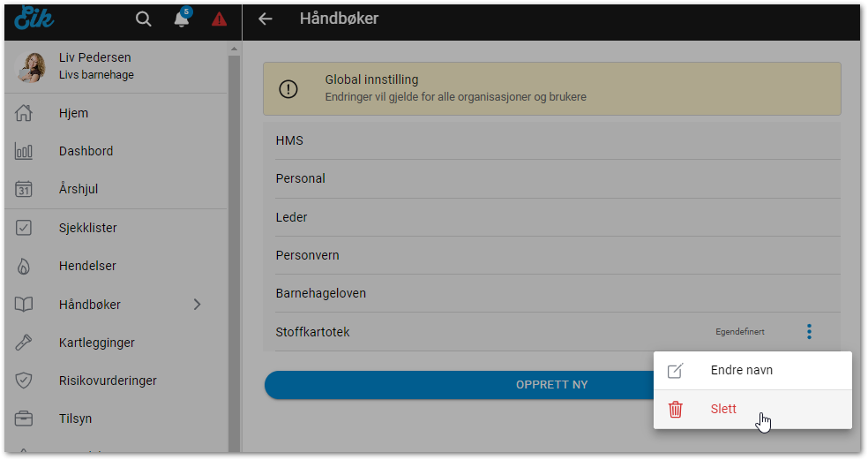Screen dimensions: 868x460
Task: Choose Slett in the context menu
Action: [723, 409]
